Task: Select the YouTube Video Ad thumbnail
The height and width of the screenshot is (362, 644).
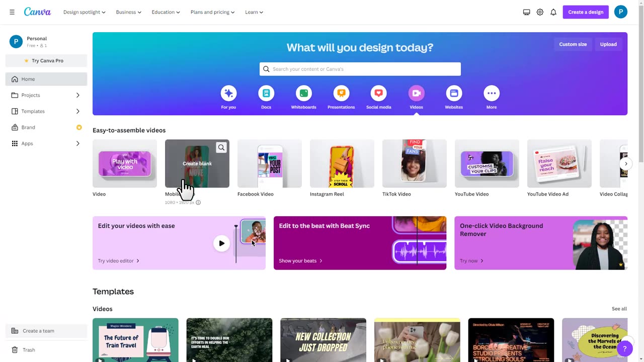Action: (559, 163)
